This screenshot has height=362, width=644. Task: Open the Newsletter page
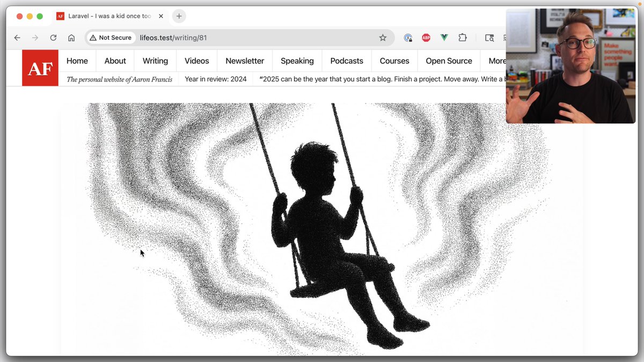pyautogui.click(x=245, y=61)
